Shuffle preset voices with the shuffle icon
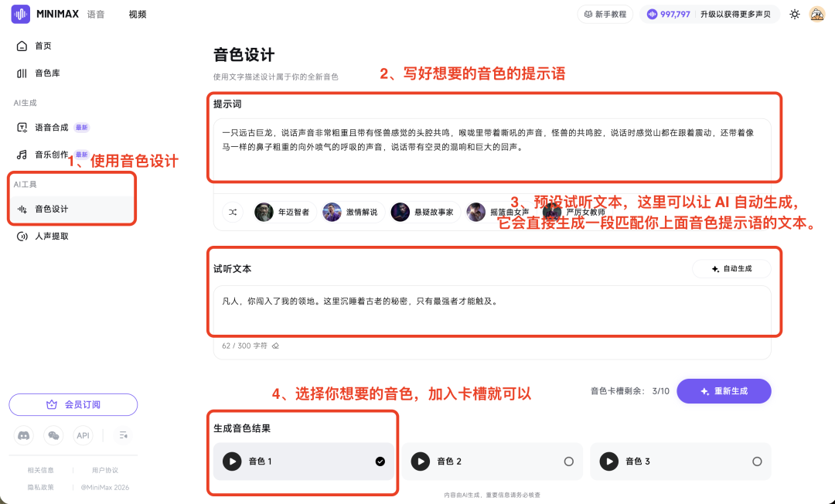The image size is (835, 504). (233, 212)
